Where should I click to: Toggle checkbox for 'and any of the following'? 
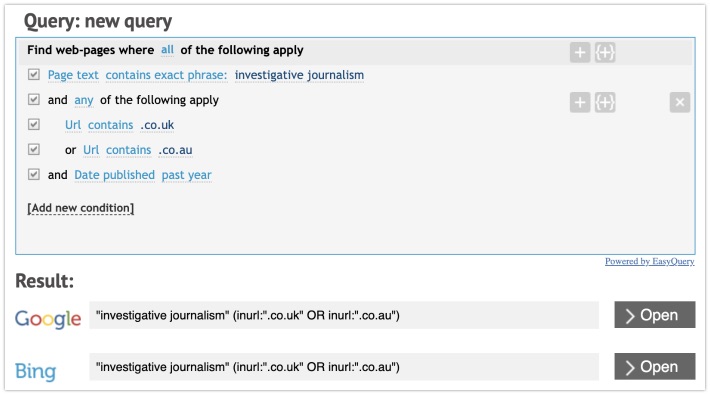pos(34,99)
